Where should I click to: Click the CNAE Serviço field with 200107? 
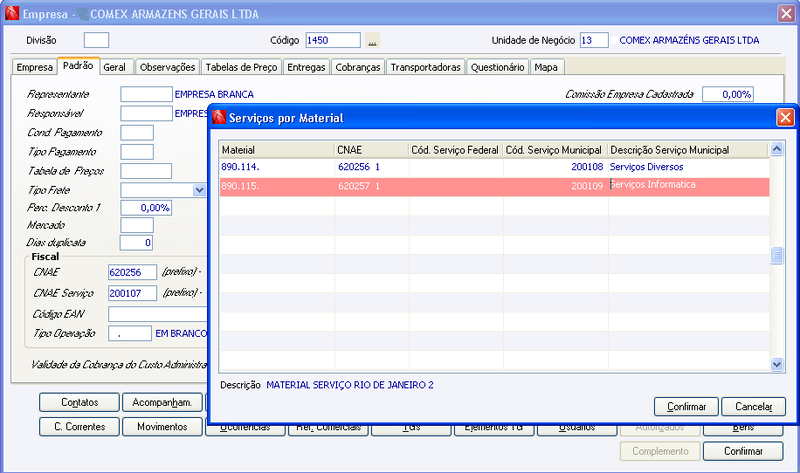pyautogui.click(x=132, y=293)
